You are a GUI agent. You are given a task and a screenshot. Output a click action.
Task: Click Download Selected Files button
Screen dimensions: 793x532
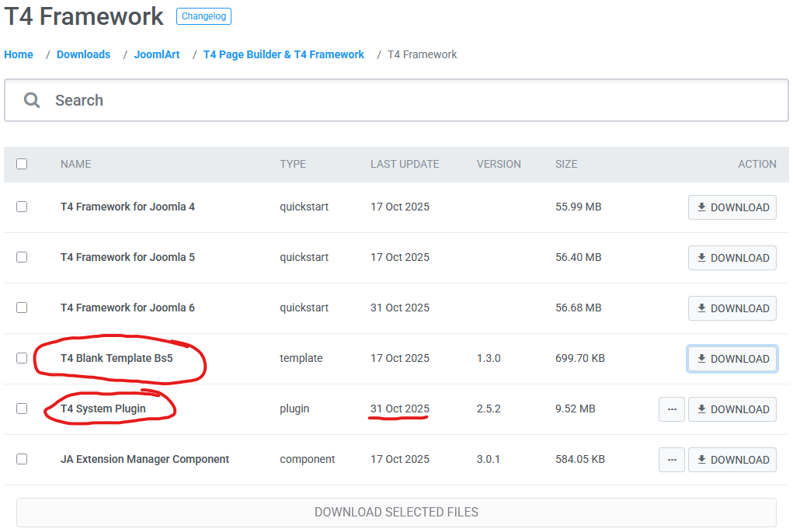396,513
